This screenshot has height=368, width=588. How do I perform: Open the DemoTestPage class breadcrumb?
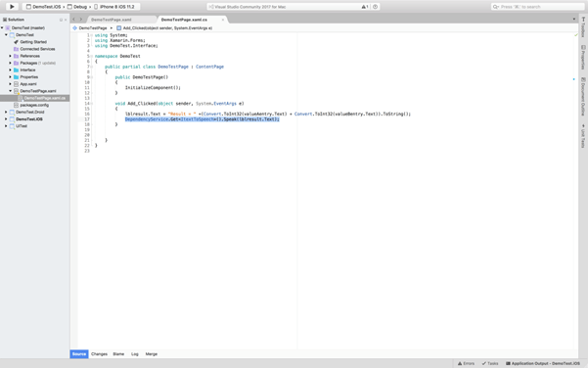90,28
